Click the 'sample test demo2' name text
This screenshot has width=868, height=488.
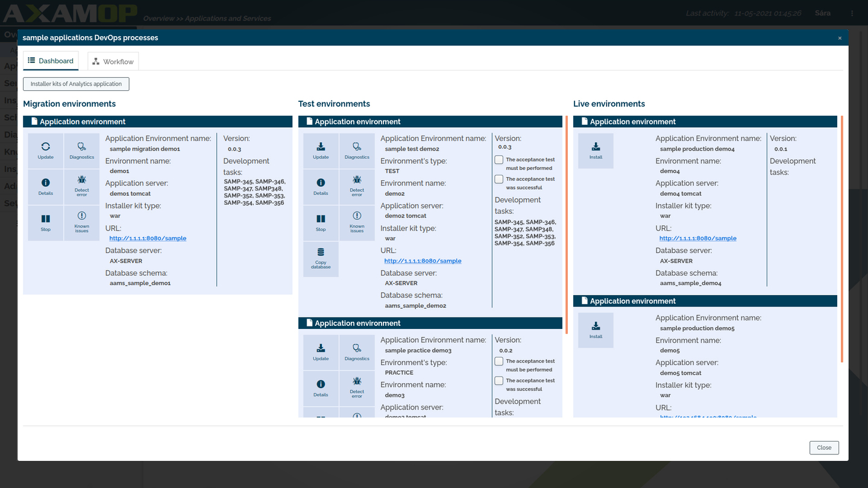coord(412,149)
